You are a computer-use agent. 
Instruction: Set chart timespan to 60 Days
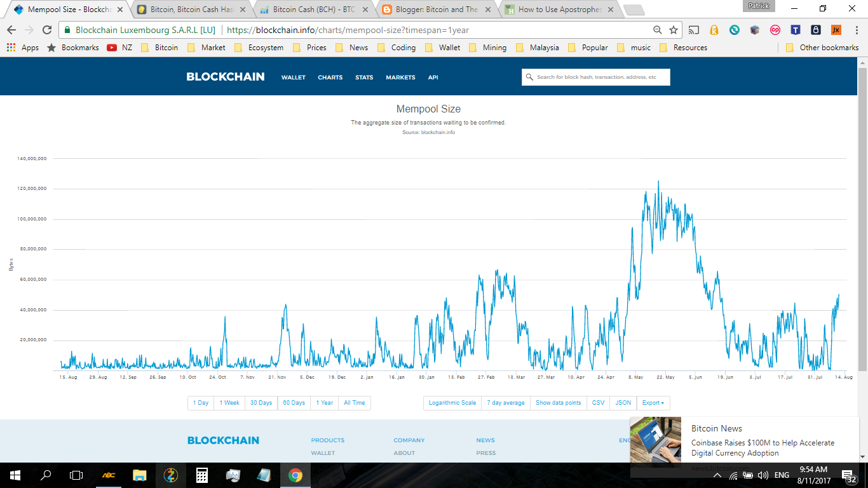pos(294,403)
